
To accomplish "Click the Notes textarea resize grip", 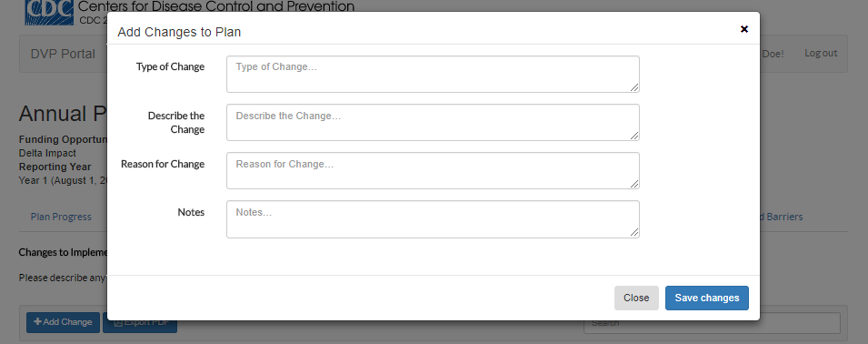I will [x=634, y=233].
